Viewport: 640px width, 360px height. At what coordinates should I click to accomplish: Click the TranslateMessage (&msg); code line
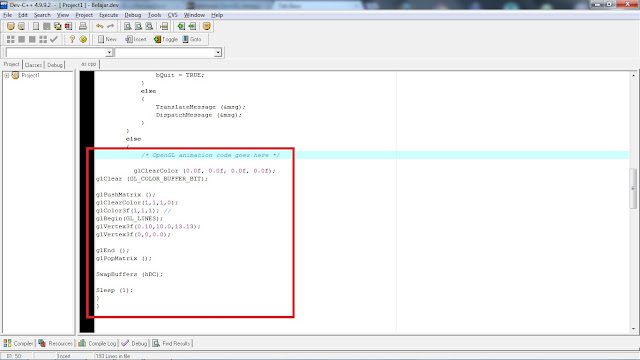pyautogui.click(x=200, y=107)
